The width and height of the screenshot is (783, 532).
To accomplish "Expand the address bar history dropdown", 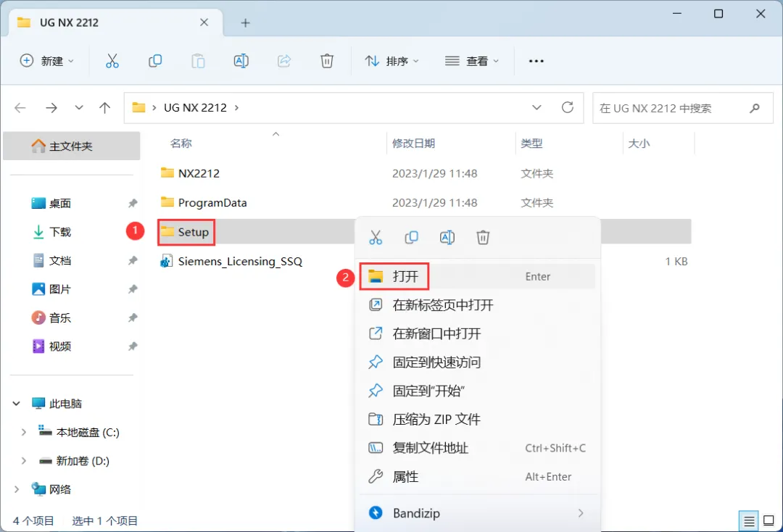I will [x=536, y=107].
